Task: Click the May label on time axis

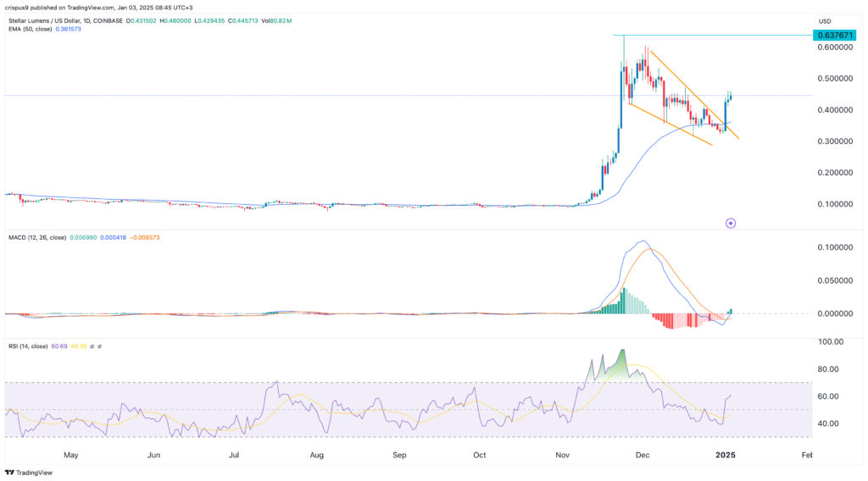Action: 71,455
